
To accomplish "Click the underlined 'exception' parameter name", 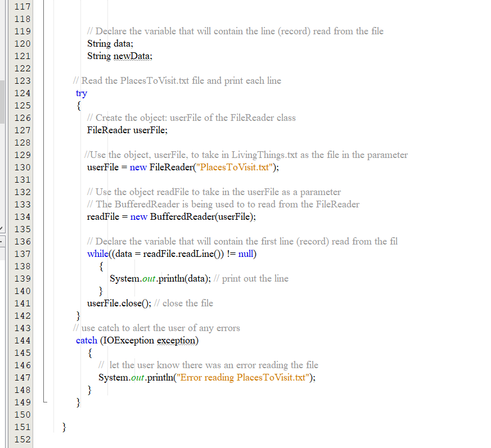I will tap(176, 341).
